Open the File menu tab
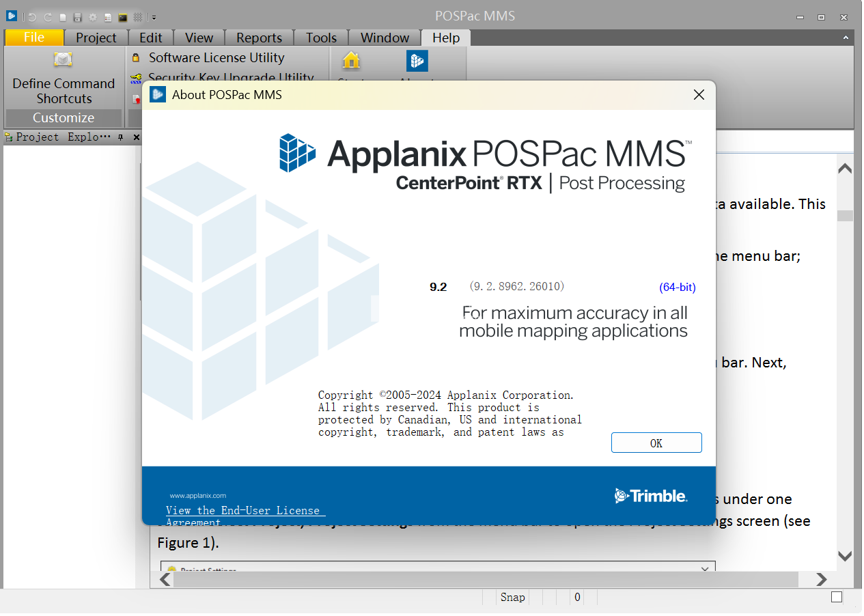Screen dimensions: 864x616 (x=34, y=38)
